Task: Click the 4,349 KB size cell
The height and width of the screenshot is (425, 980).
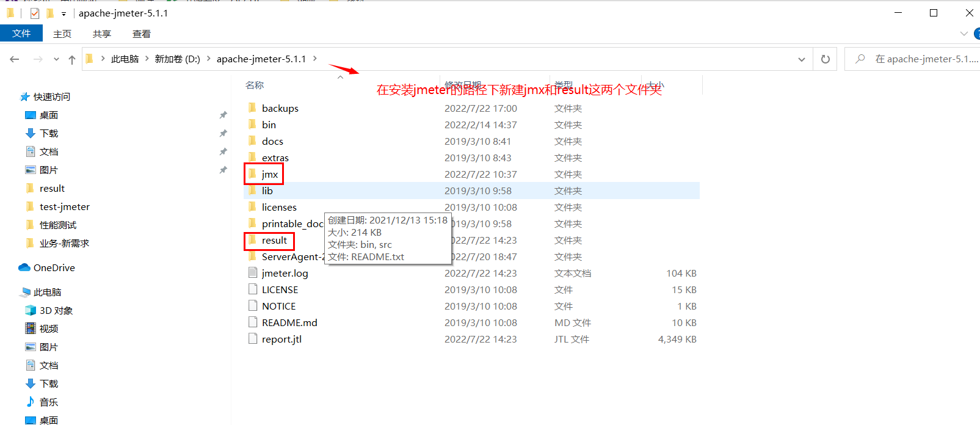Action: click(x=677, y=339)
